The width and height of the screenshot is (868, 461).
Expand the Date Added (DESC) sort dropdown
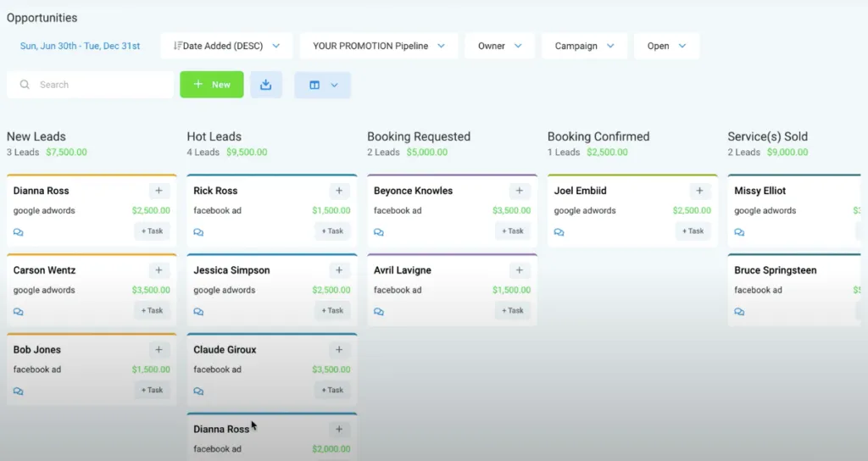point(226,46)
